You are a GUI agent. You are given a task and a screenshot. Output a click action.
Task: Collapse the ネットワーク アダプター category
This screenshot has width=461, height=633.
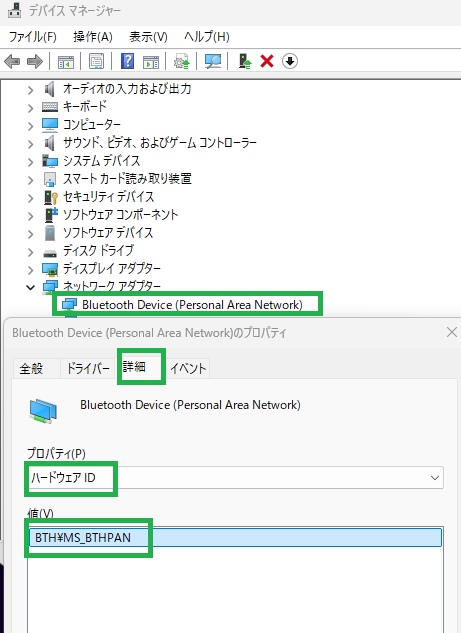tap(31, 287)
